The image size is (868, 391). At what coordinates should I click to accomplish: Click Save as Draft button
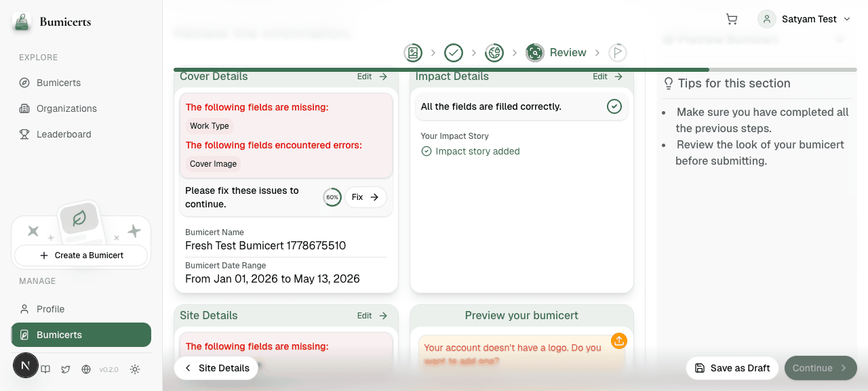[x=732, y=368]
